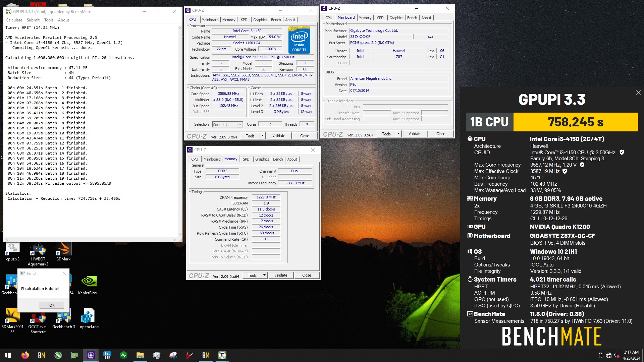
Task: Click Tools button in CPU-Z Memory window
Action: pyautogui.click(x=252, y=275)
